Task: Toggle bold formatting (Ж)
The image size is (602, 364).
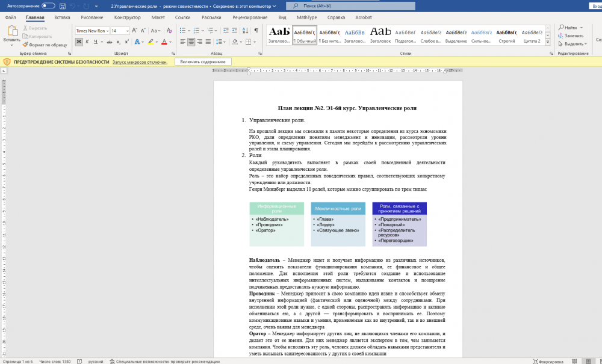Action: click(x=79, y=42)
